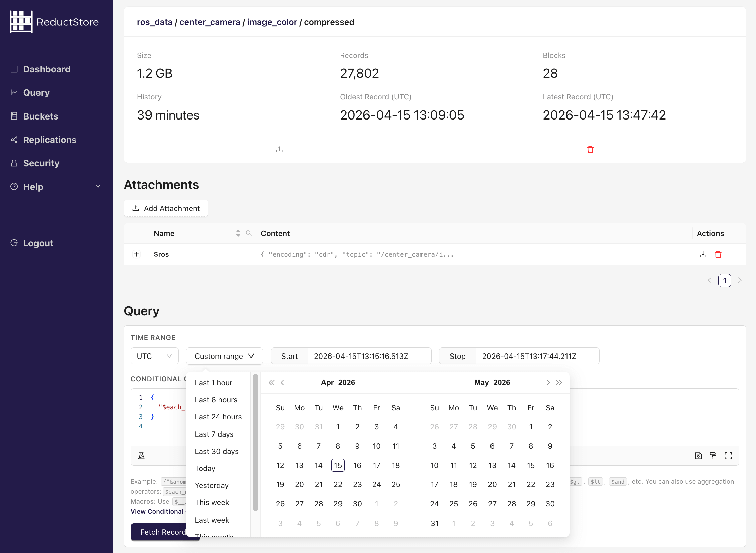Open the Custom range dropdown

(224, 356)
